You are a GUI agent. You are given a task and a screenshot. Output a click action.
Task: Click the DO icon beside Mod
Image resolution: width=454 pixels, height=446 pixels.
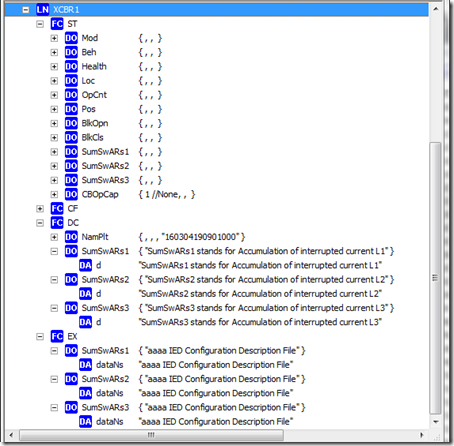(x=71, y=38)
